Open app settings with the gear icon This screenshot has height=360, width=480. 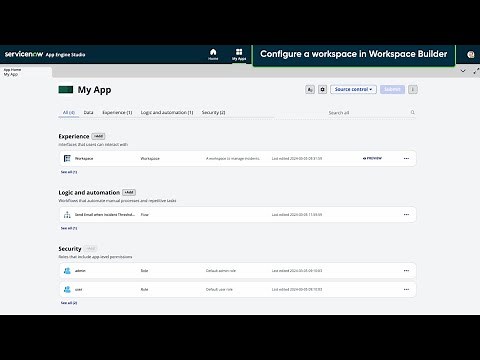pos(322,89)
